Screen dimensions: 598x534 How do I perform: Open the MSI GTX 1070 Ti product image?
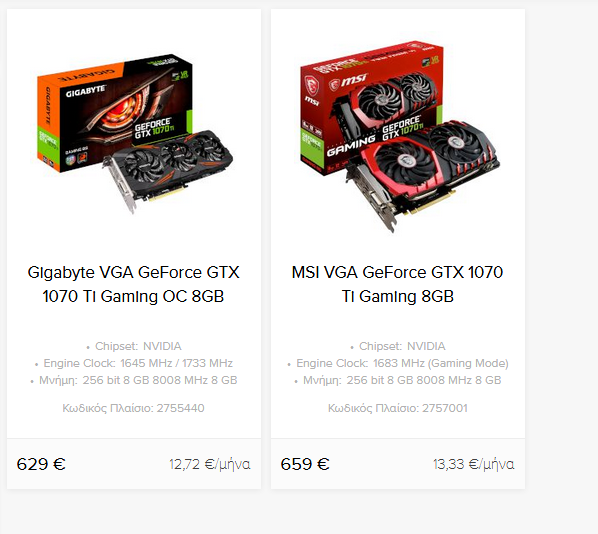(x=398, y=136)
